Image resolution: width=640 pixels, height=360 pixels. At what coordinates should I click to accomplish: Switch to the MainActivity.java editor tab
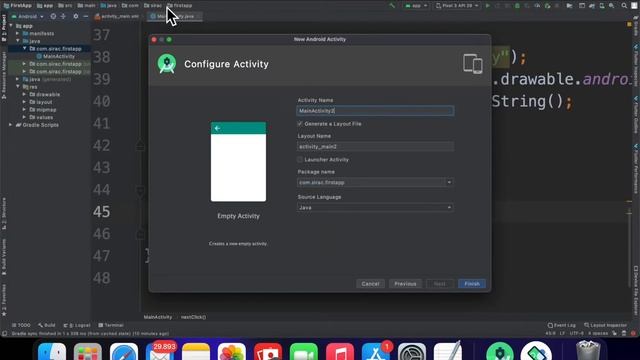tap(176, 16)
